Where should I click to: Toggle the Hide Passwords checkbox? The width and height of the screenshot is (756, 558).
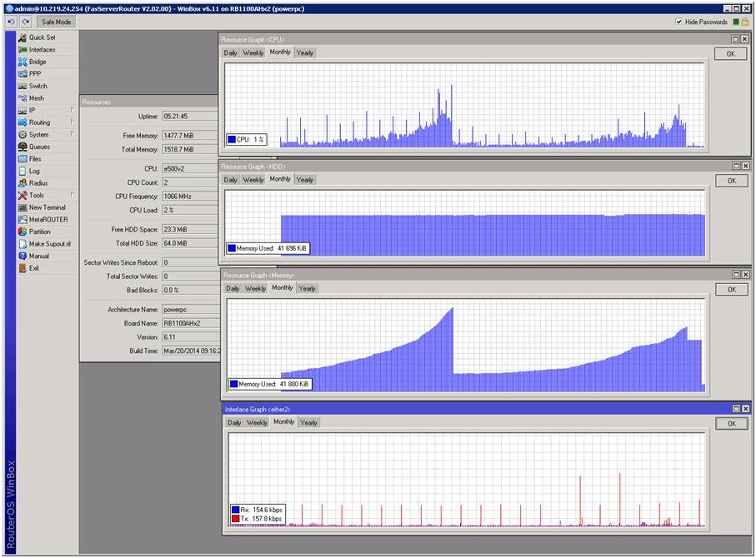click(679, 22)
